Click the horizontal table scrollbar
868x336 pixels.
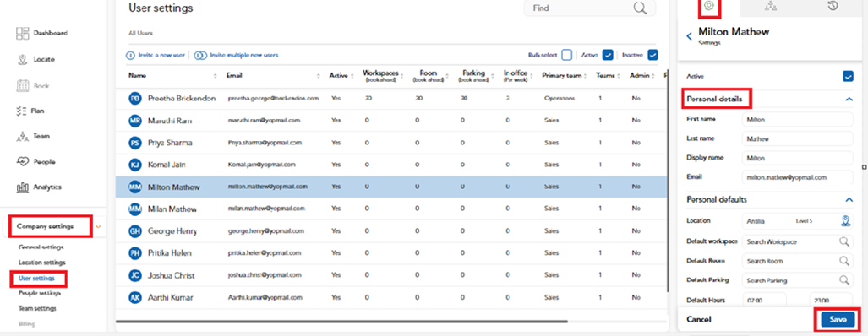341,321
